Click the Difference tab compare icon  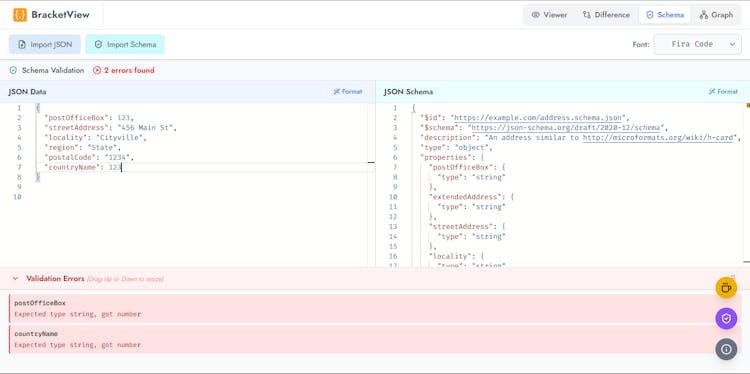point(586,15)
